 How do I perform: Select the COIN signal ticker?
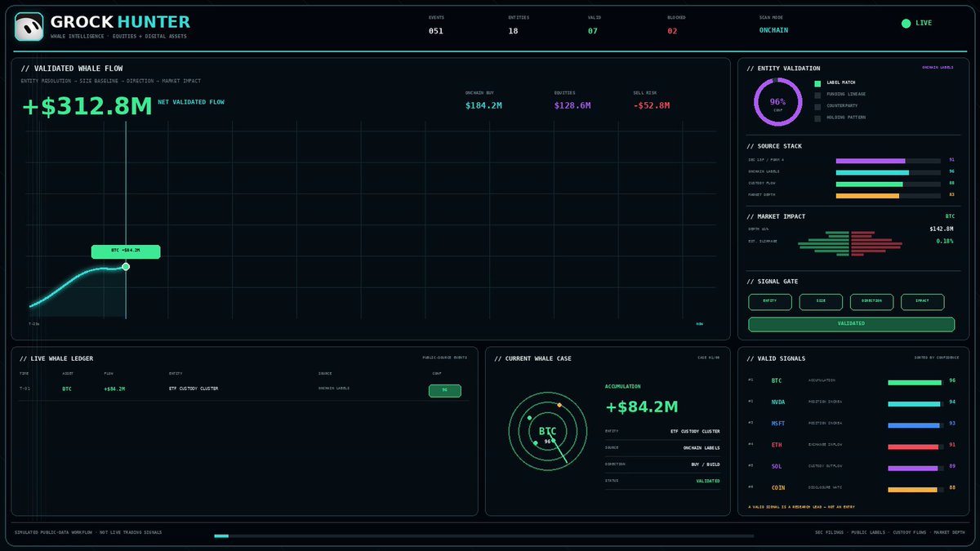[x=778, y=488]
